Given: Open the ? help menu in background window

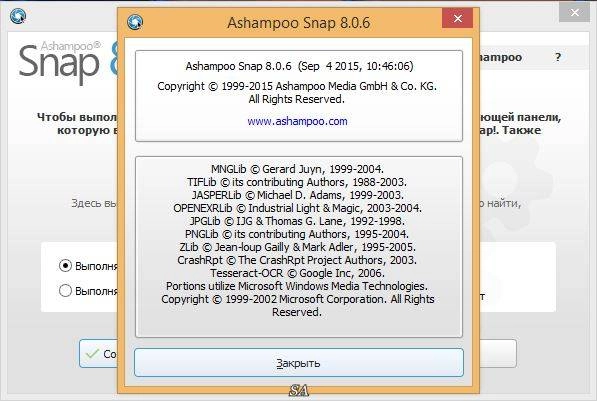Looking at the screenshot, I should 558,58.
